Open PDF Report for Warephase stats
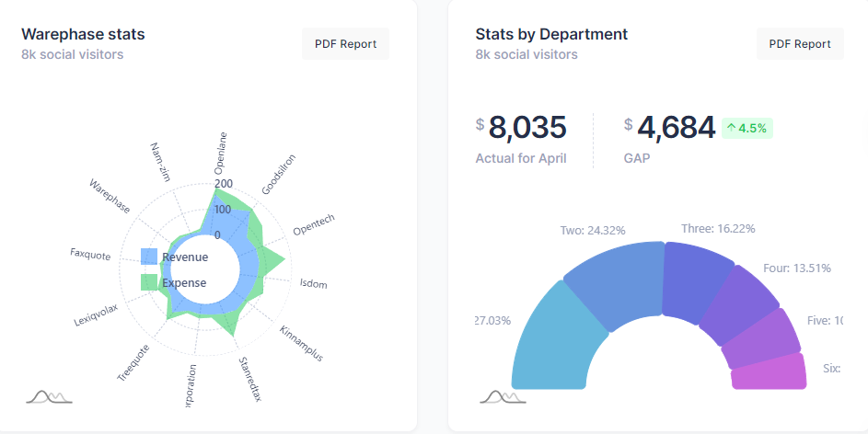868x434 pixels. pos(345,43)
